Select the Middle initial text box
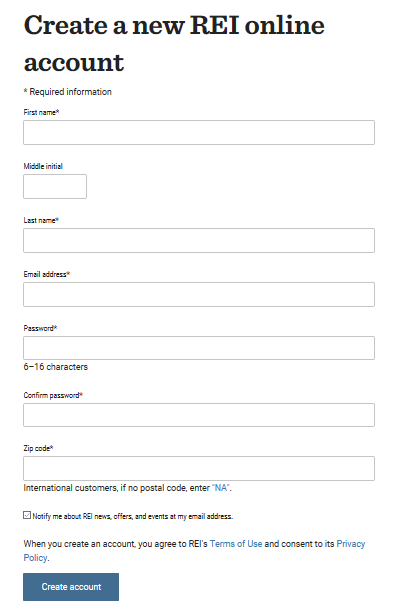Viewport: 404px width, 611px height. click(x=55, y=186)
